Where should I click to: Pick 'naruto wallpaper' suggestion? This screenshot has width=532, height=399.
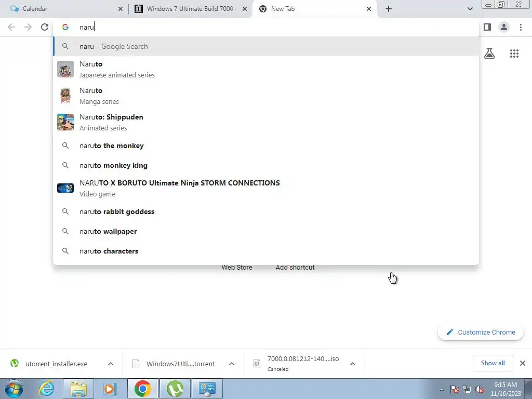click(266, 231)
